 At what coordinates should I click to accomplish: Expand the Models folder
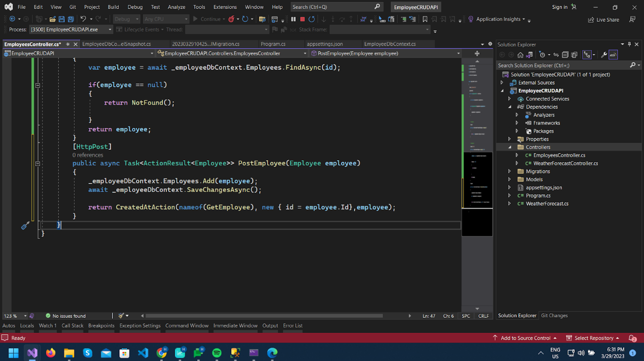[x=509, y=180]
